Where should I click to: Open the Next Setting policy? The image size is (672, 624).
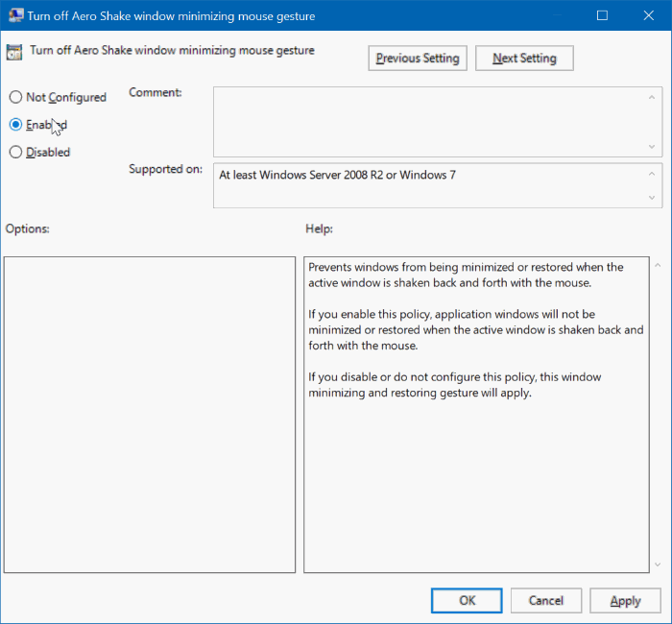(524, 59)
